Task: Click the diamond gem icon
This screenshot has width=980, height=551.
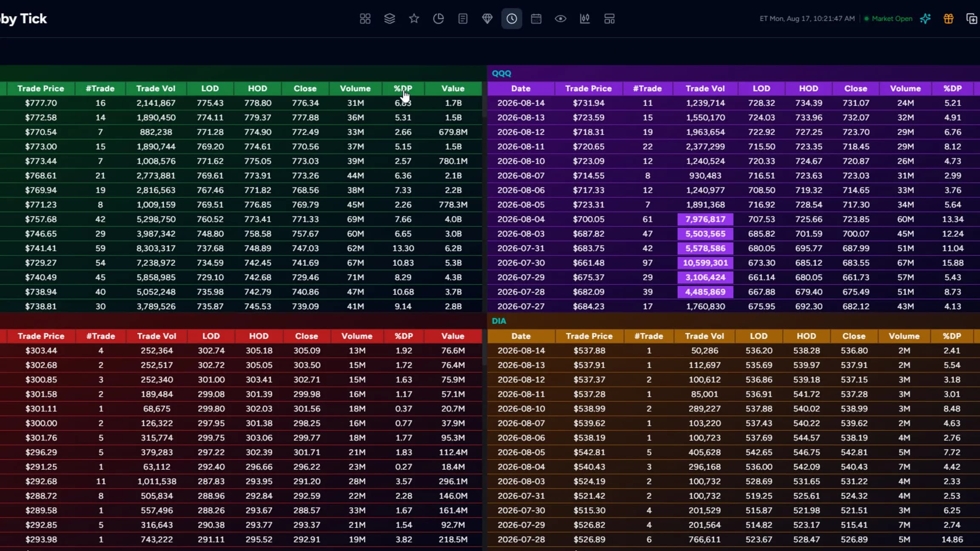Action: click(x=487, y=19)
